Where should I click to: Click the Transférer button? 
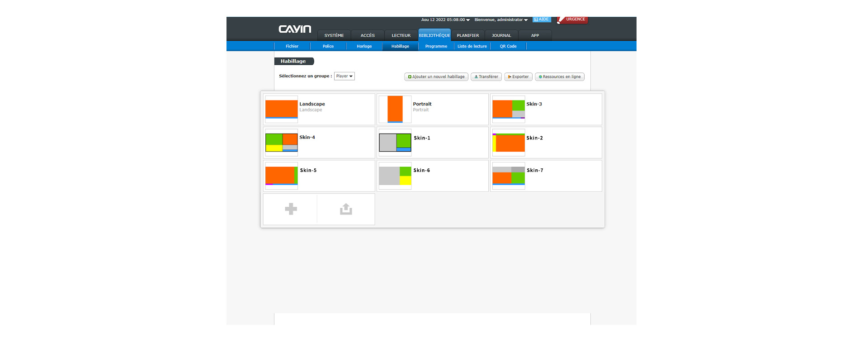click(x=486, y=77)
